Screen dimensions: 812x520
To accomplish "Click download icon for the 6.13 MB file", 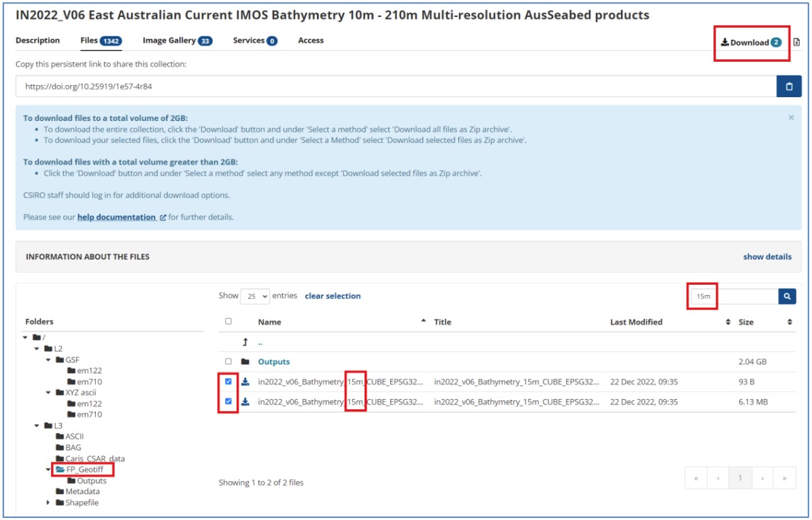I will click(x=246, y=402).
